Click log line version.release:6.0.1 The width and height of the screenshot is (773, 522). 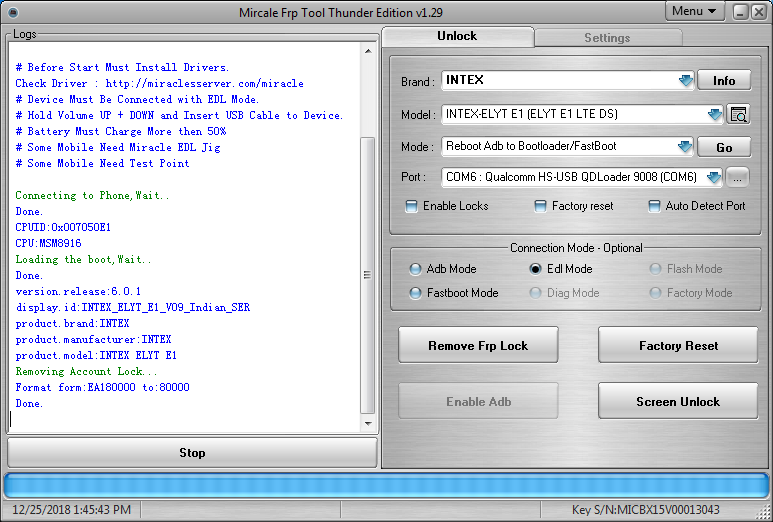click(78, 291)
